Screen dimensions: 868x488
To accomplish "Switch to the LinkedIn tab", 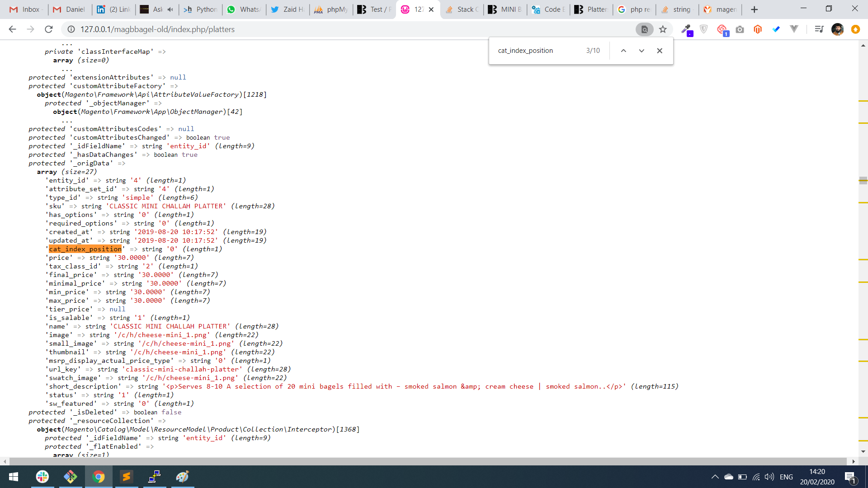I will (x=113, y=9).
